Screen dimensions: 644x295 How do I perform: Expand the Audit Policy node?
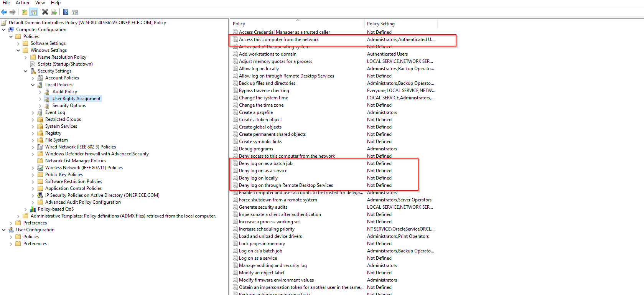click(x=40, y=92)
